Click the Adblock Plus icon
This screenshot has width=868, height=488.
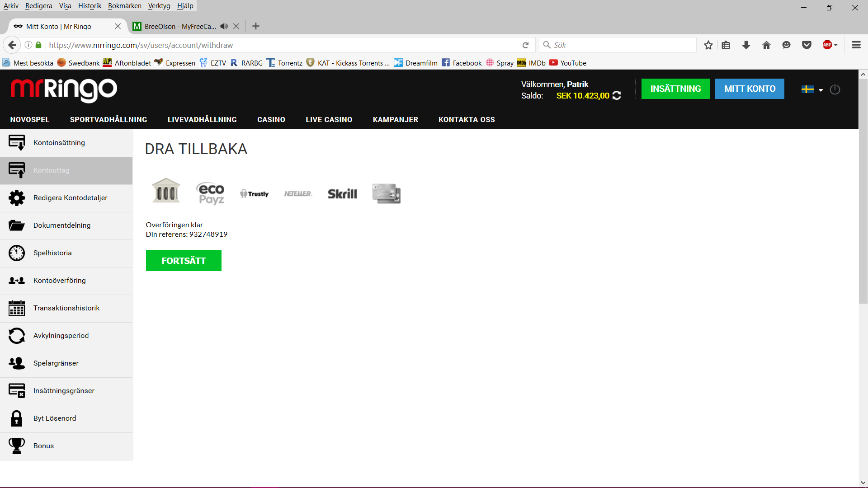pos(828,45)
